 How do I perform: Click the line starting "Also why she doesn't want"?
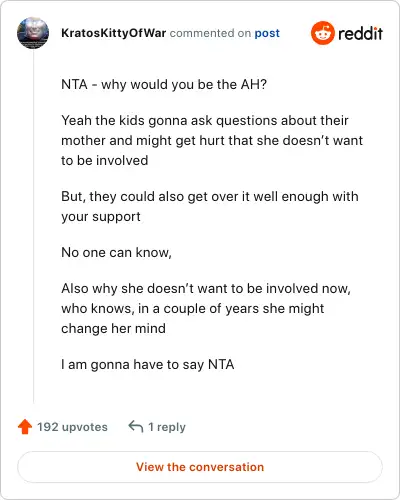tap(206, 288)
